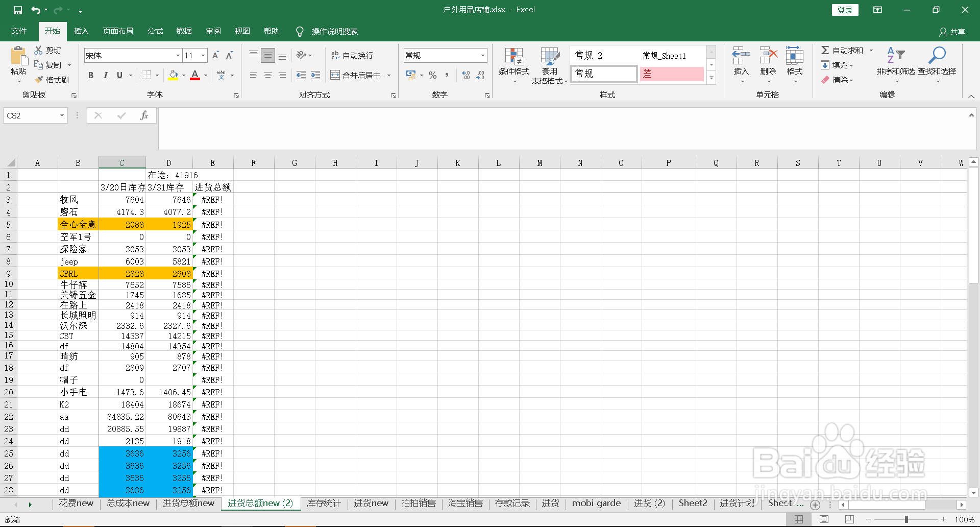Click the 共享 Share button

tap(952, 32)
